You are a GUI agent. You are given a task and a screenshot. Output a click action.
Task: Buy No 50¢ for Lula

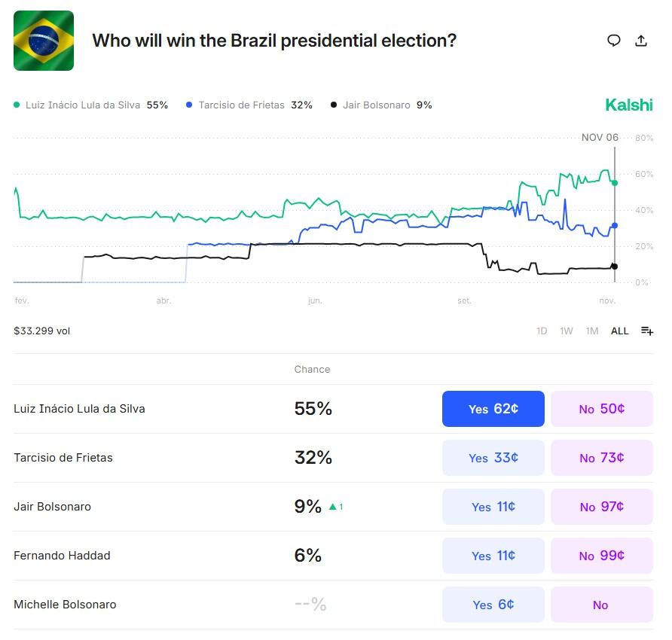[x=601, y=409]
